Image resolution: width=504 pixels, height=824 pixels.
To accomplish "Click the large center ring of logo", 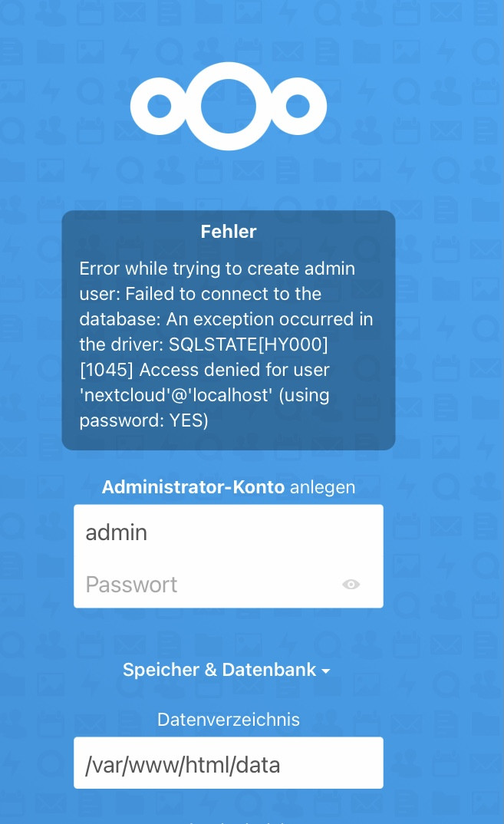I will tap(229, 106).
